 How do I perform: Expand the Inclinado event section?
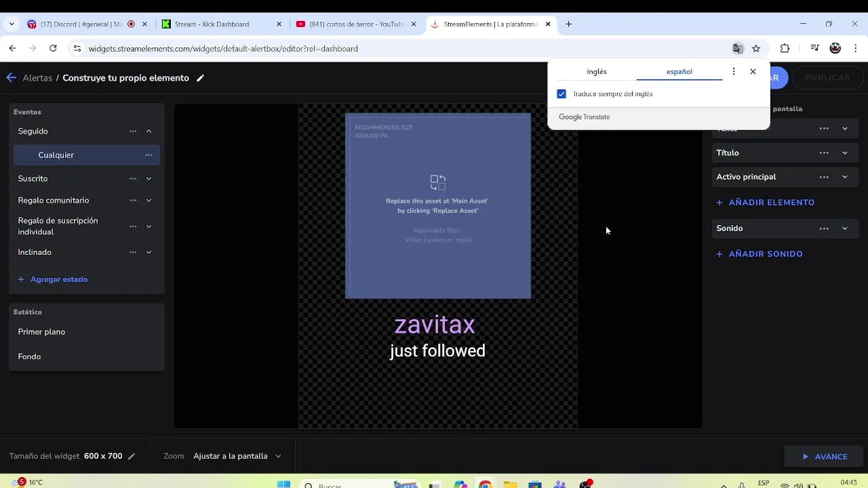tap(149, 252)
